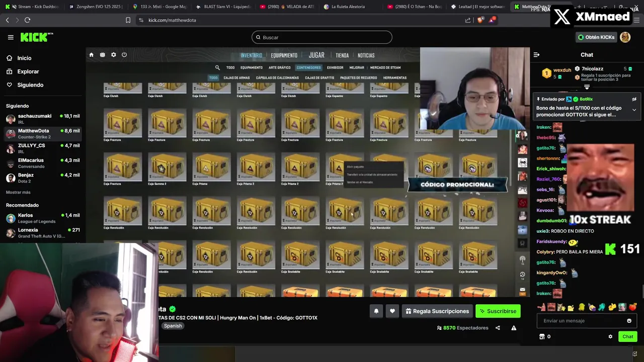Screen dimensions: 644x362
Task: Switch to La Ruleta Aleatoria tab
Action: (x=348, y=7)
